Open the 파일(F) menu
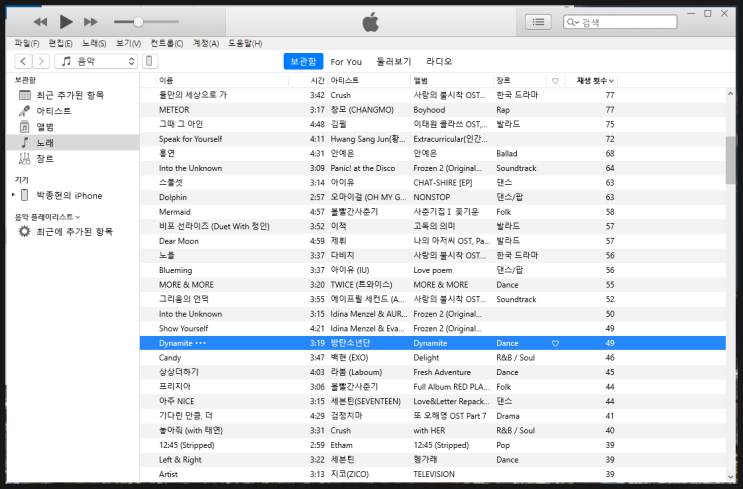Viewport: 743px width, 489px height. pos(27,44)
